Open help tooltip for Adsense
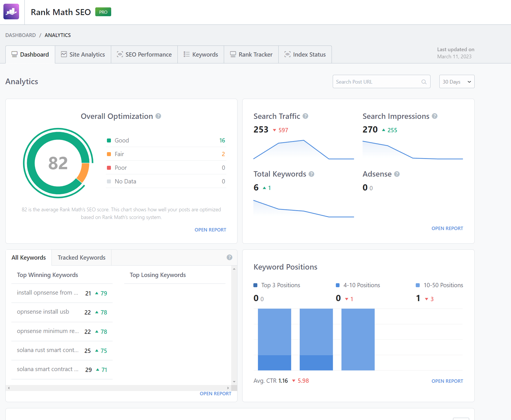 pyautogui.click(x=397, y=174)
